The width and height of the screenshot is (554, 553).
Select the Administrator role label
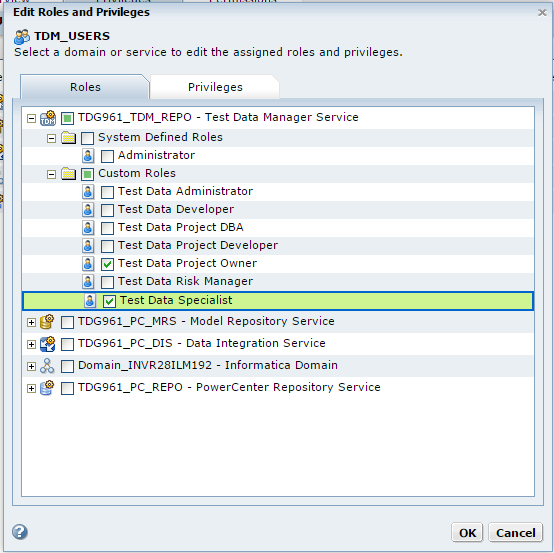pyautogui.click(x=156, y=155)
